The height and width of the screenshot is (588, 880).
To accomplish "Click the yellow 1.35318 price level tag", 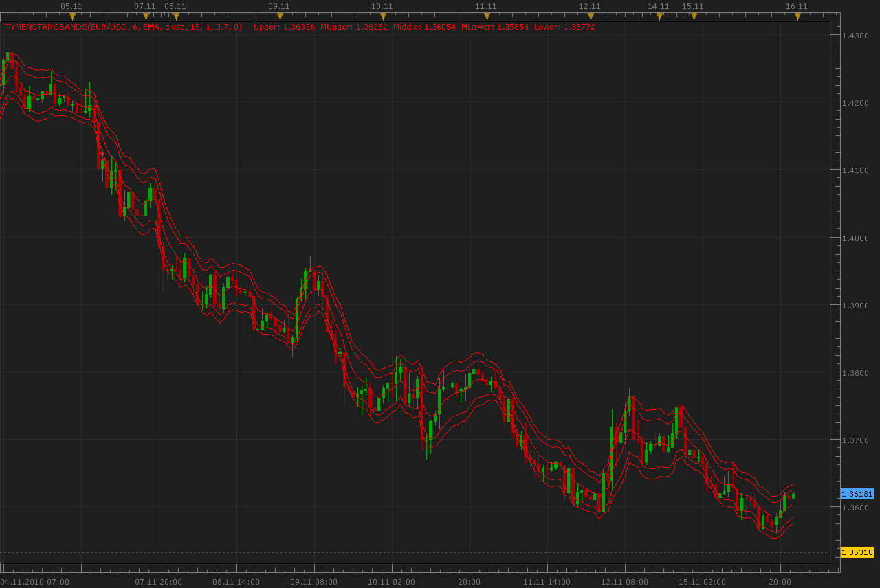I will pyautogui.click(x=857, y=552).
